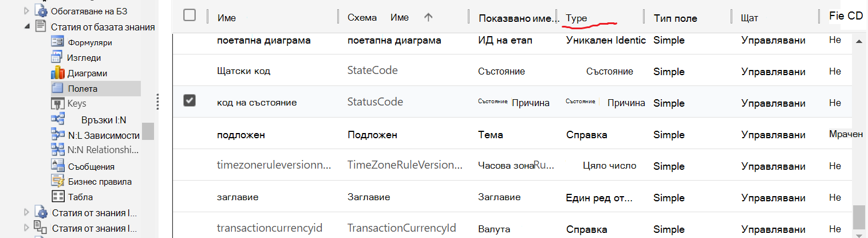Viewport: 868px width, 238px height.
Task: Click the Мрачен cell in подложен row
Action: (x=846, y=134)
